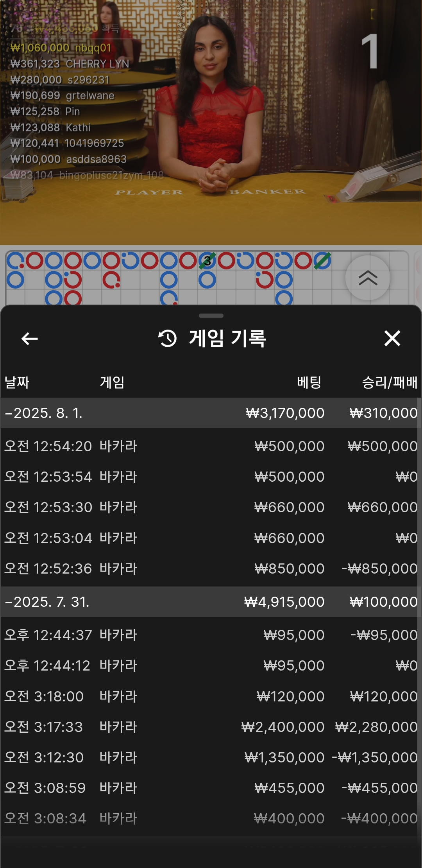Open the 오후 12:44:37 game record
Screen dimensions: 422x868
coord(211,635)
